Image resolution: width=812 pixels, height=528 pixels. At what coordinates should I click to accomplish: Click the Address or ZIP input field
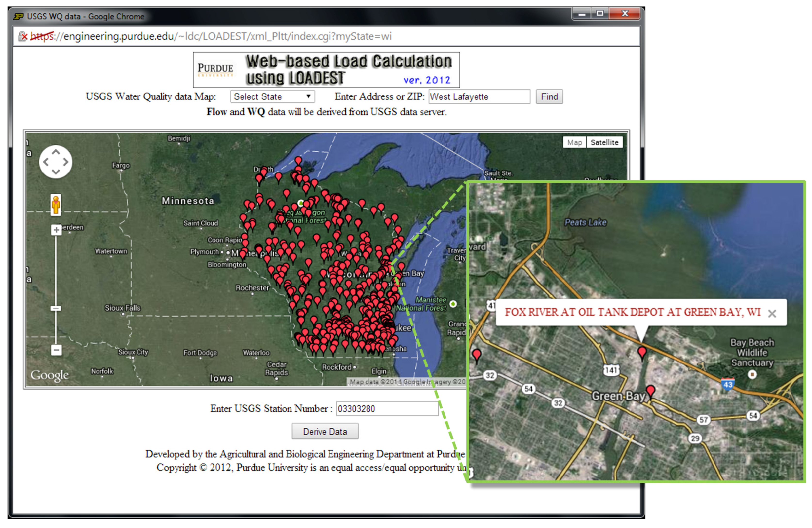pos(479,97)
